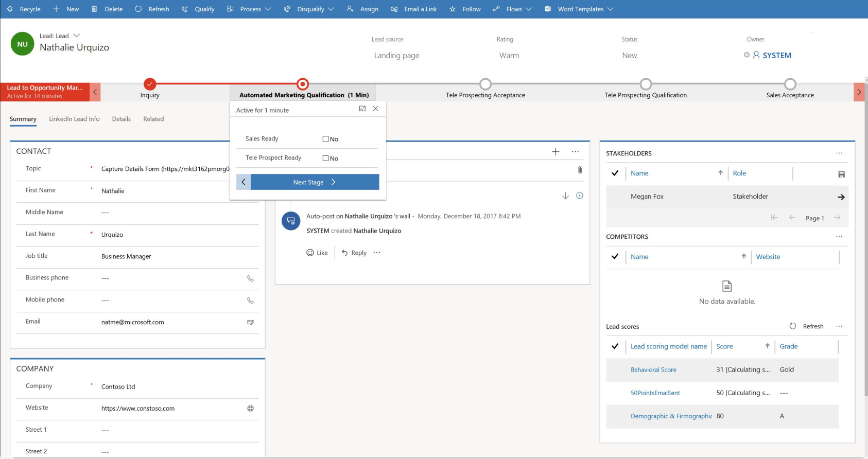This screenshot has width=868, height=459.
Task: Attach a file with paperclip icon
Action: (x=580, y=170)
